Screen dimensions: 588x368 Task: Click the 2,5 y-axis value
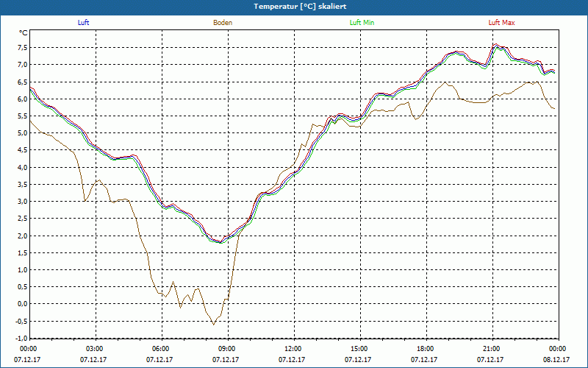[x=22, y=219]
